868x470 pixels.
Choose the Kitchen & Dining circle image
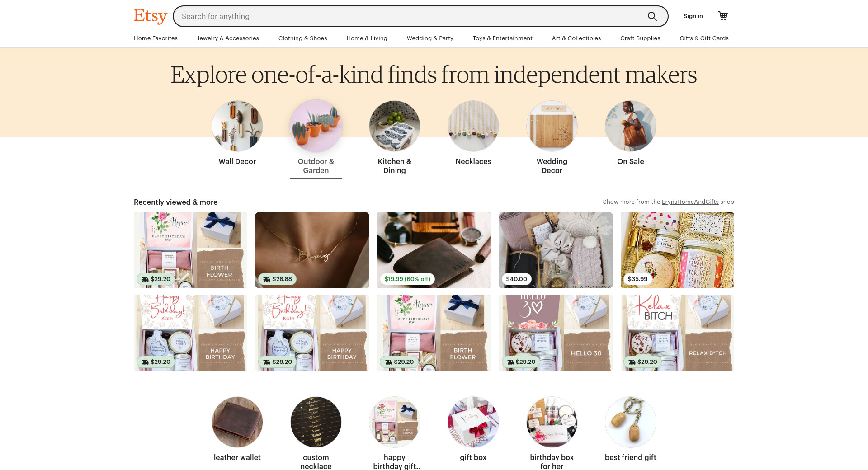click(395, 126)
